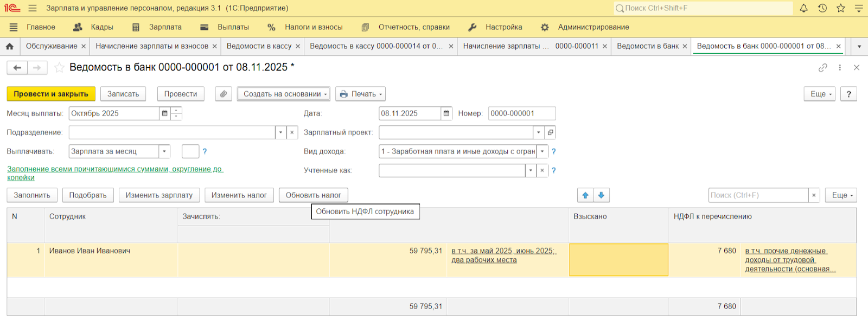The image size is (868, 320).
Task: Move the row down with blue arrow
Action: click(x=601, y=195)
